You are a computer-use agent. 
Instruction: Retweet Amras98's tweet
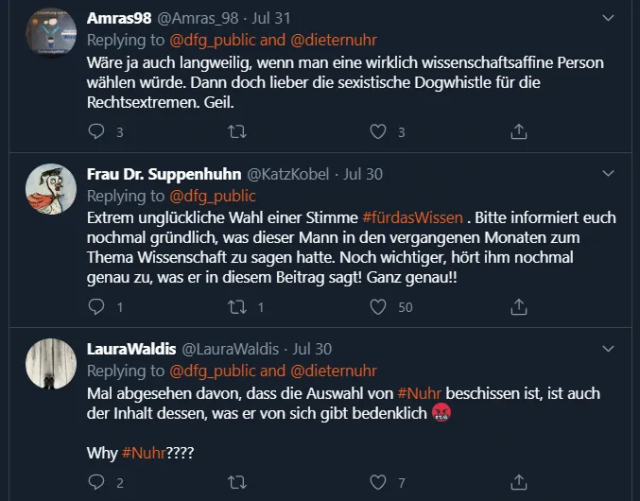tap(238, 132)
